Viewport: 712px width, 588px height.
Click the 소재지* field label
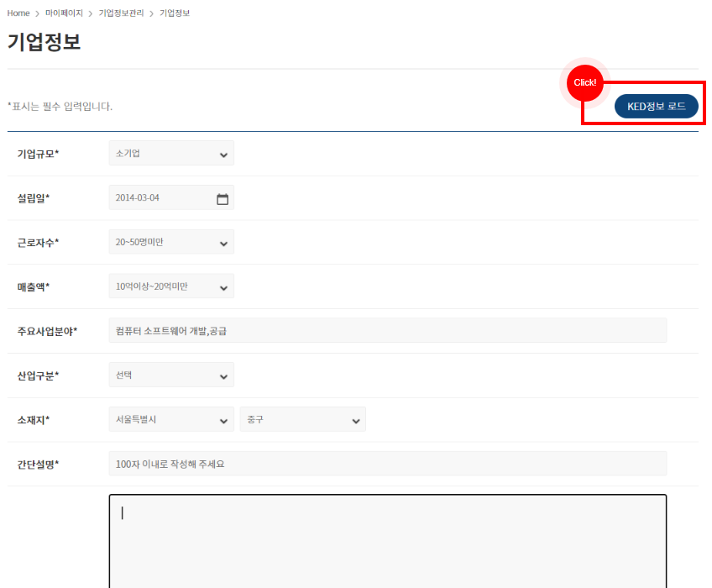point(34,420)
